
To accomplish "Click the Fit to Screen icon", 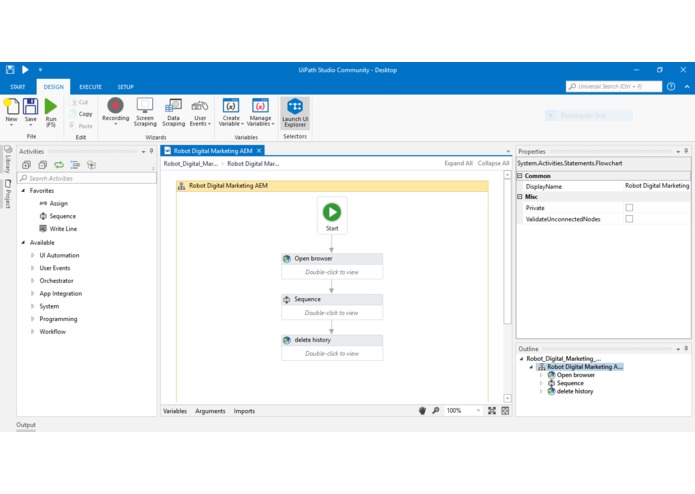I will [492, 411].
